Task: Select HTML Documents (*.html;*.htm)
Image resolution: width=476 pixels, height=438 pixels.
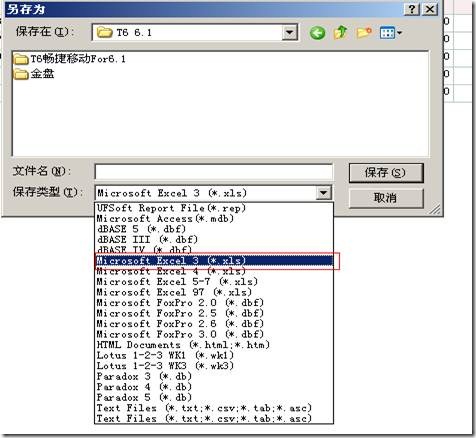Action: coord(214,345)
